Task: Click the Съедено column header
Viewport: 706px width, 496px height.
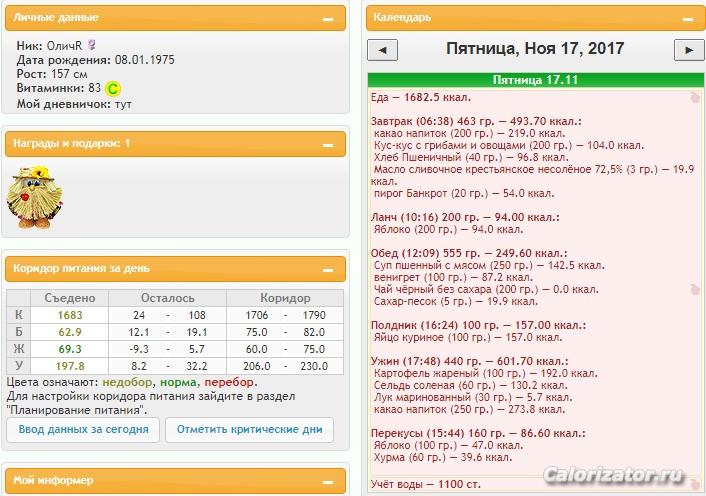Action: pos(70,298)
